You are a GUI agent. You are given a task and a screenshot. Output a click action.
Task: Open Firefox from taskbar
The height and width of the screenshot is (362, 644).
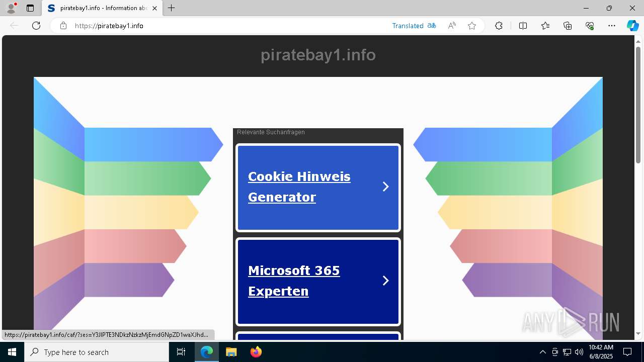tap(256, 352)
